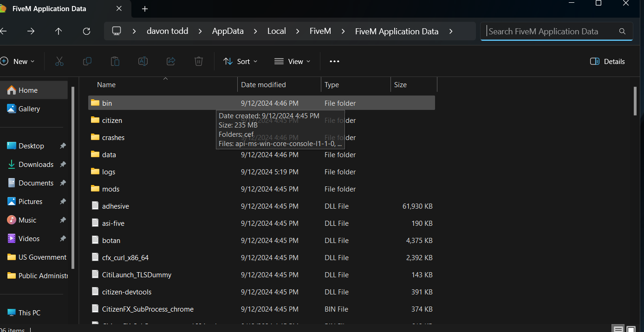Open the Sort dropdown menu
The width and height of the screenshot is (644, 332).
[x=240, y=61]
